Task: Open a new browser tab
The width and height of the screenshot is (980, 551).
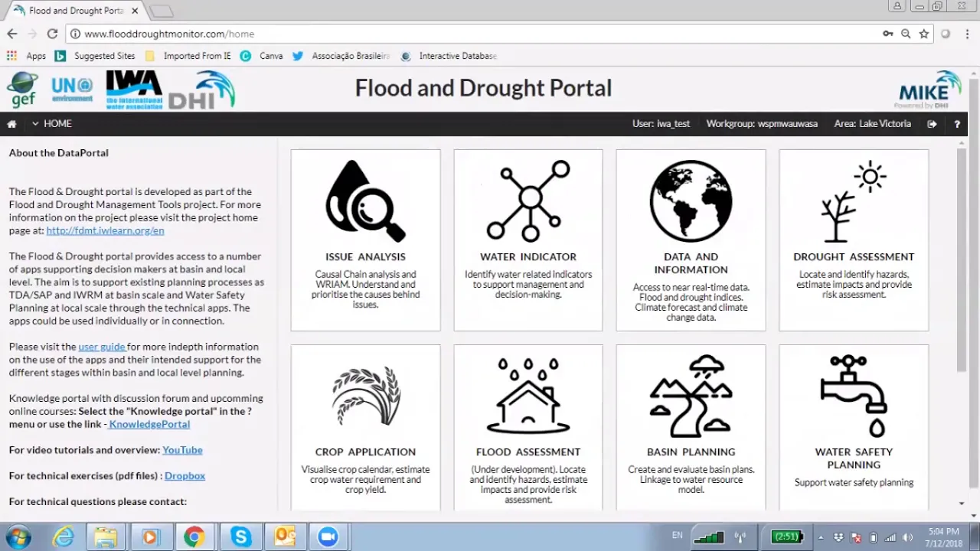Action: pyautogui.click(x=161, y=11)
